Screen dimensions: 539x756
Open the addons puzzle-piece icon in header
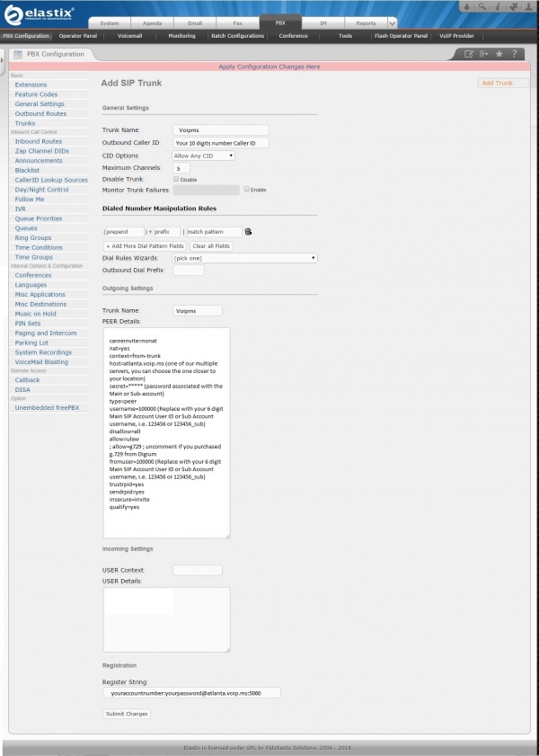(x=514, y=7)
